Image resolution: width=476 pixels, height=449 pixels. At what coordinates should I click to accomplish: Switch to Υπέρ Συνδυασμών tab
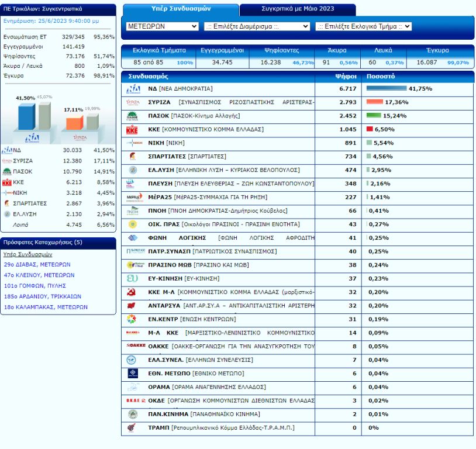181,9
